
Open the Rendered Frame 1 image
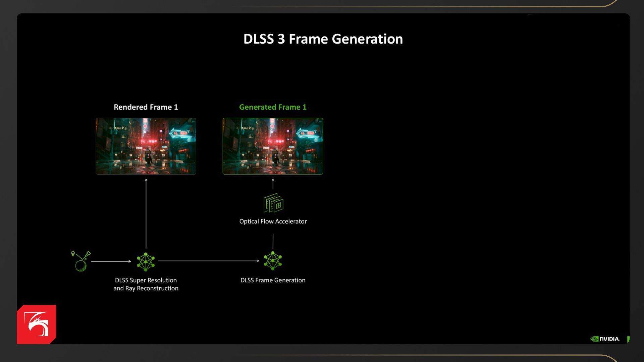tap(146, 146)
